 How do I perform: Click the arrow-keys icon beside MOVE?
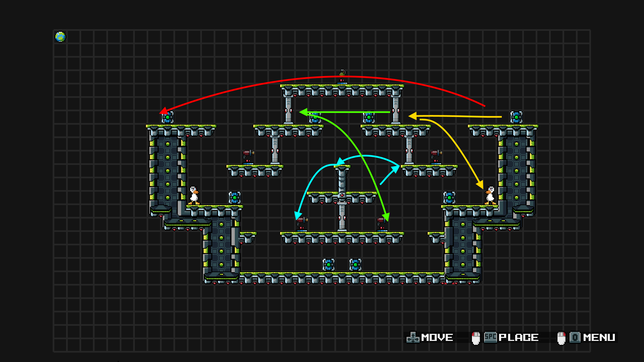413,338
